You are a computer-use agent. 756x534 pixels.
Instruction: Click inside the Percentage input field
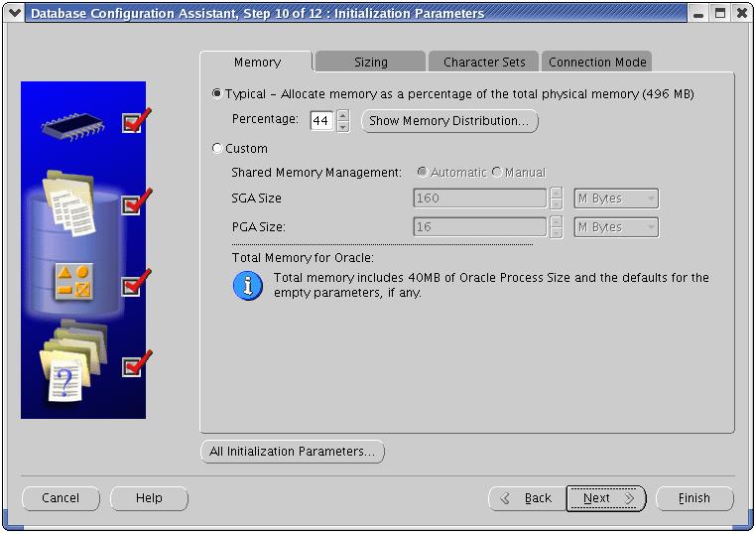click(x=320, y=121)
